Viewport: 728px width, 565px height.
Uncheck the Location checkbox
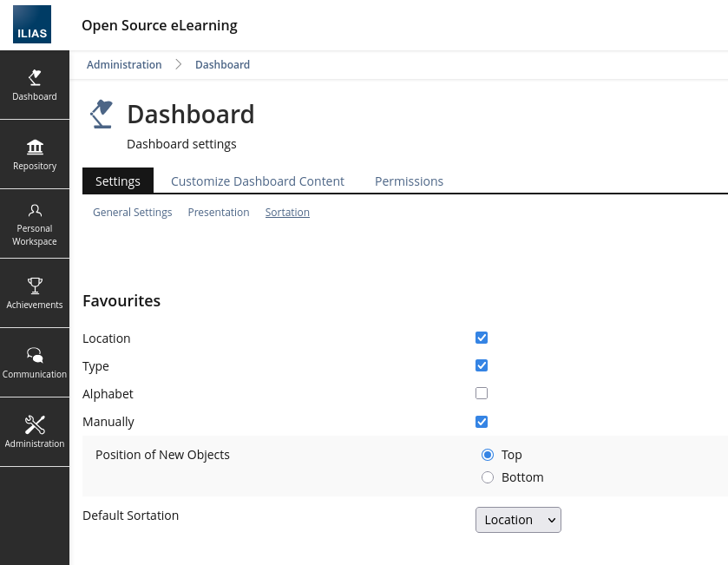coord(482,338)
